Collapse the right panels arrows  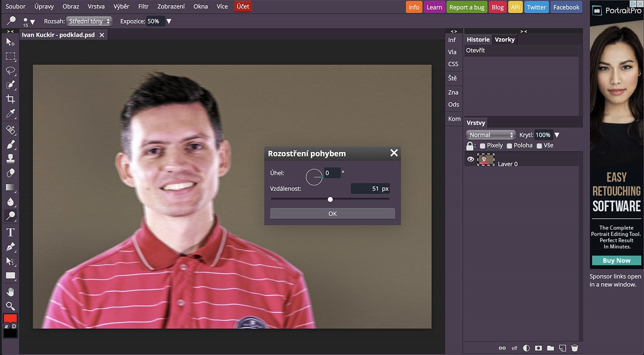click(x=524, y=31)
